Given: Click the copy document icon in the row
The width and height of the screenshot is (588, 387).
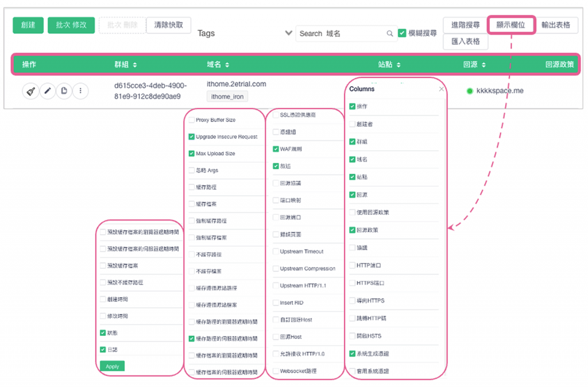Looking at the screenshot, I should click(x=64, y=91).
